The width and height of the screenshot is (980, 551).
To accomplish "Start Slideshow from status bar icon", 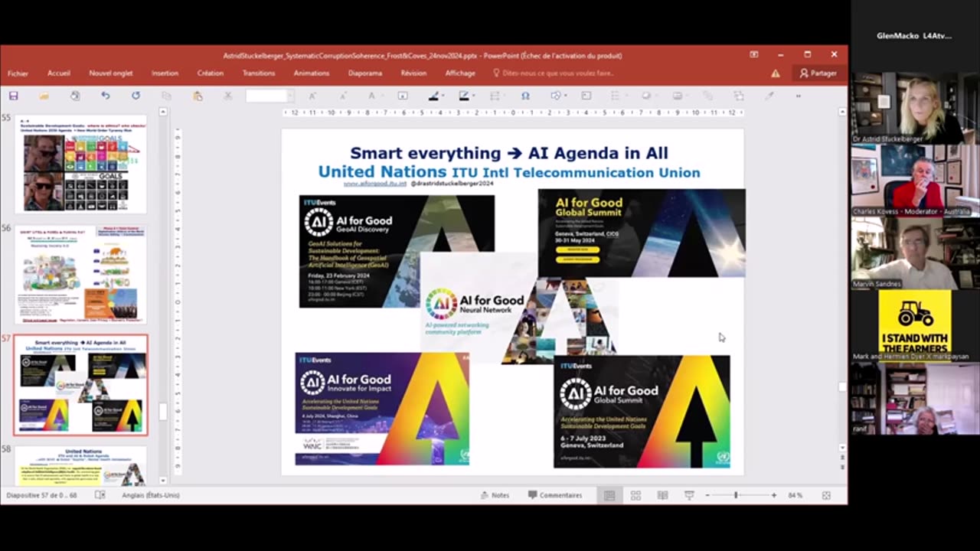I will coord(689,495).
